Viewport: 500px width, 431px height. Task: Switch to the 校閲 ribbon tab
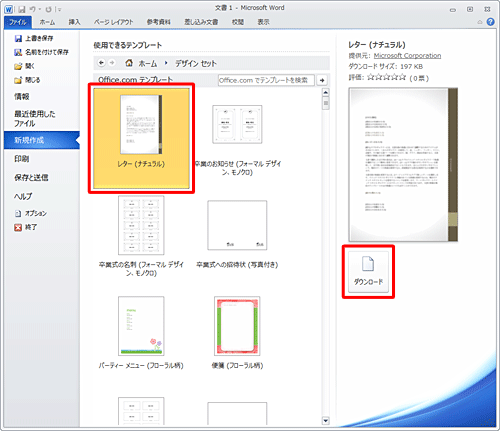[x=238, y=22]
